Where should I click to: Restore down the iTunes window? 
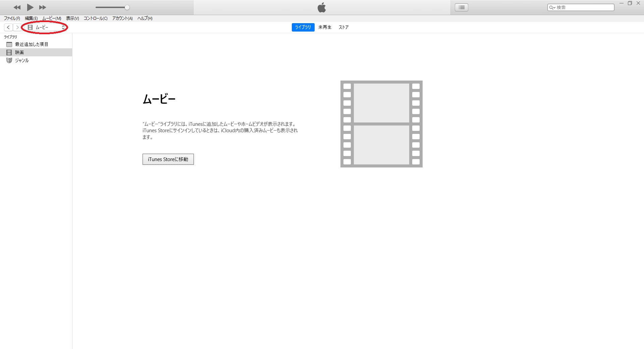tap(630, 3)
